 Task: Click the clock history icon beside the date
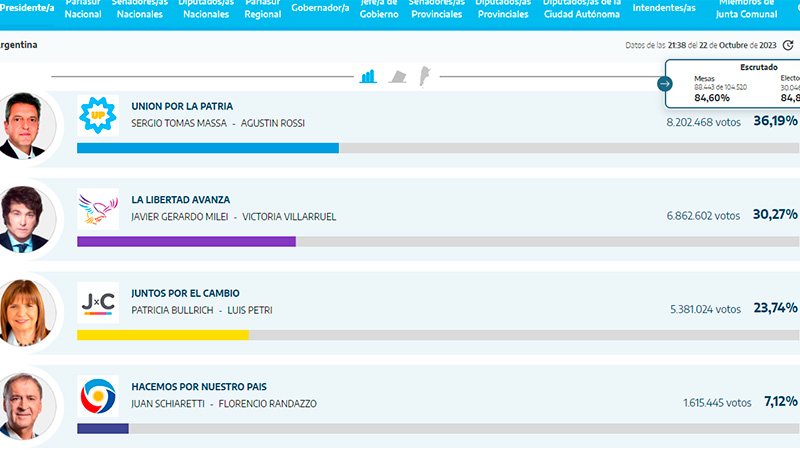pyautogui.click(x=788, y=45)
